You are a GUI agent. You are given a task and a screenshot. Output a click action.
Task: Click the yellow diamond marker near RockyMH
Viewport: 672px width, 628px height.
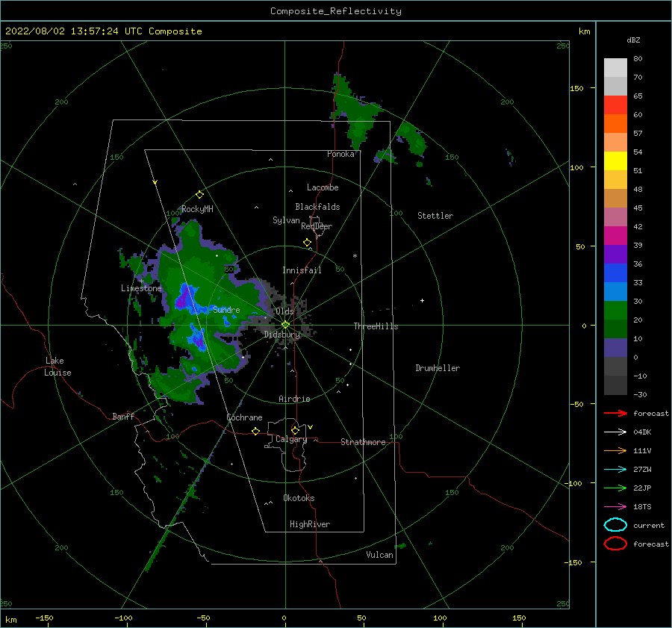point(199,195)
